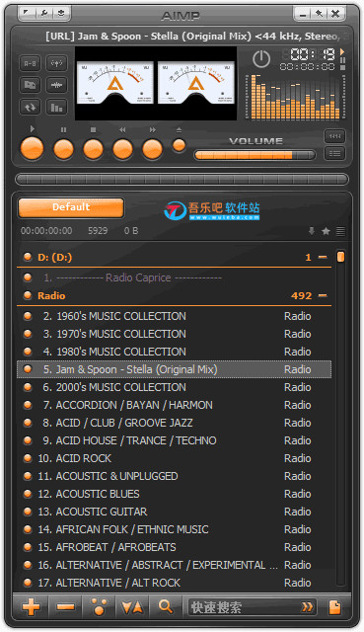Skip to the next track

click(153, 149)
